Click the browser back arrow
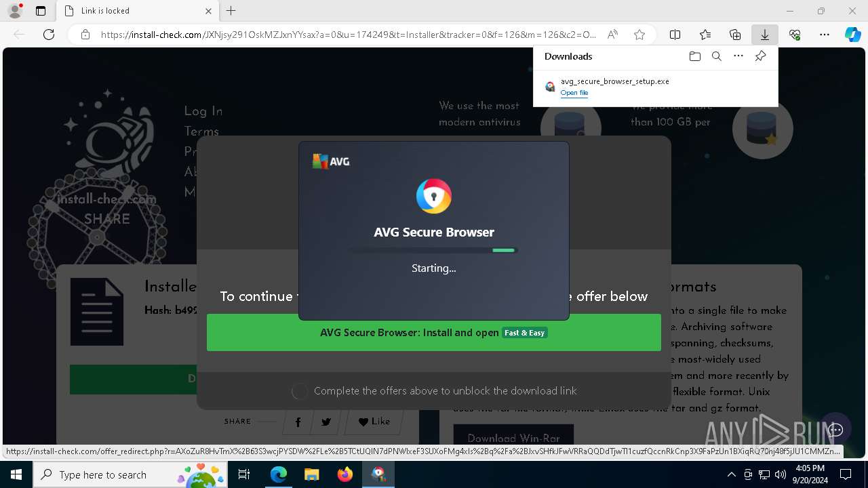 tap(19, 35)
